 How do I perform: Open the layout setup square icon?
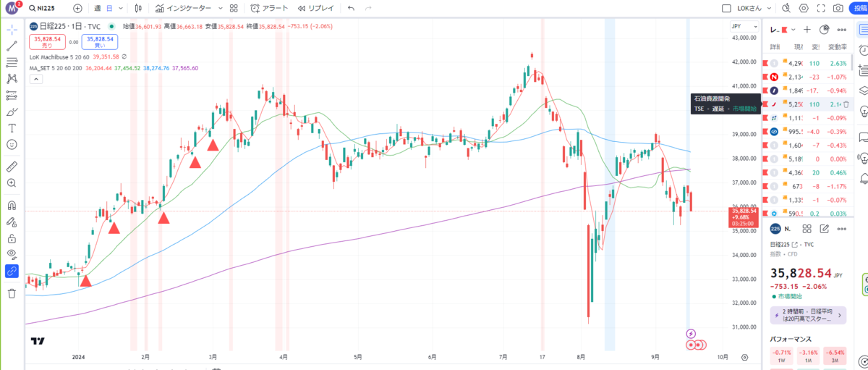point(728,8)
